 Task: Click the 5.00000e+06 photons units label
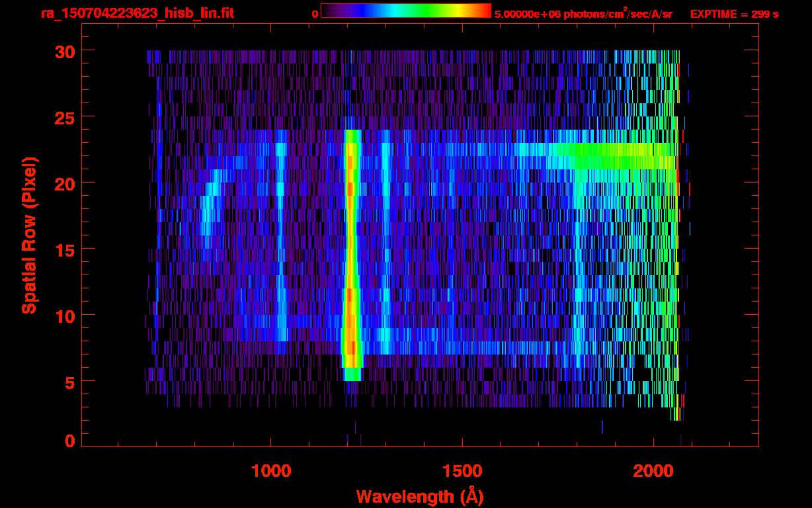[x=583, y=14]
